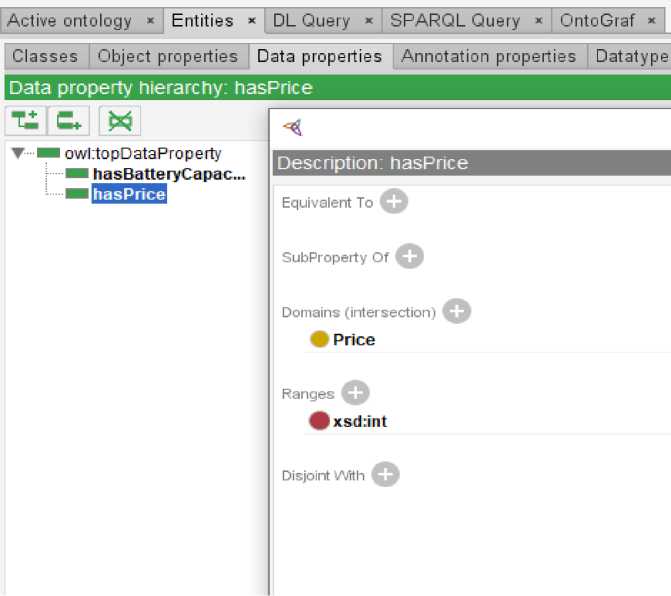This screenshot has height=596, width=671.
Task: Open the Datatype sub-tab
Action: pyautogui.click(x=631, y=56)
